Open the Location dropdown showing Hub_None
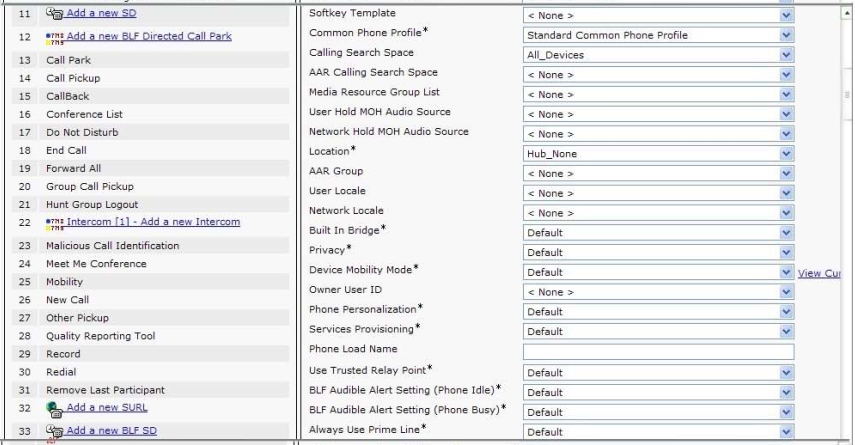The height and width of the screenshot is (445, 855). (657, 154)
